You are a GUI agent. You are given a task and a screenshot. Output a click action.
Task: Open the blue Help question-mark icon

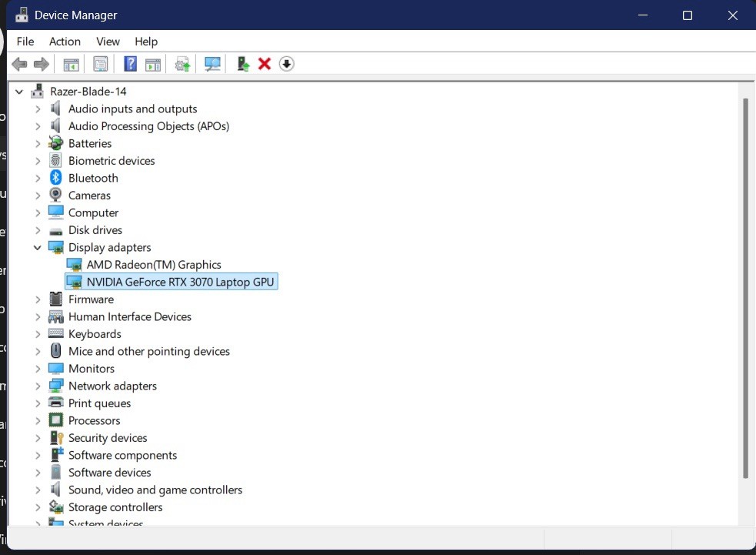130,64
